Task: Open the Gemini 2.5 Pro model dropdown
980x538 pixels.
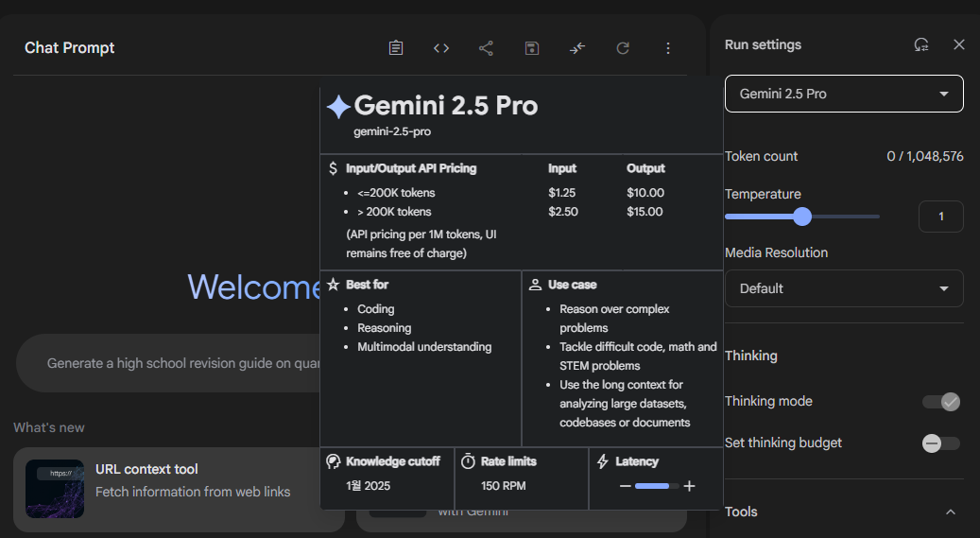Action: pos(844,94)
